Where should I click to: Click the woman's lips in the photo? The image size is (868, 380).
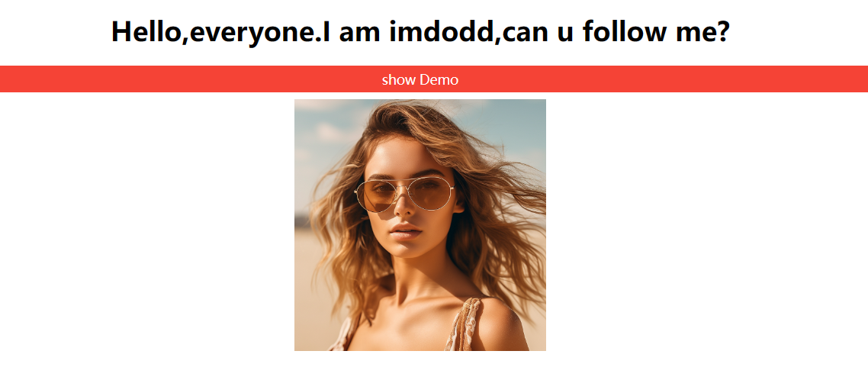pos(407,231)
